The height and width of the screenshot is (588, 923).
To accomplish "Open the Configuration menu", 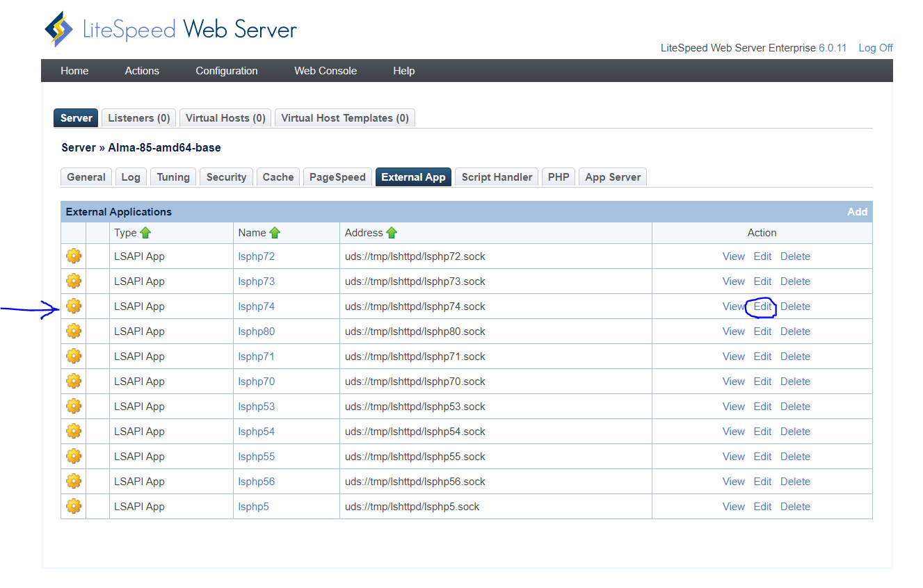I will 227,71.
